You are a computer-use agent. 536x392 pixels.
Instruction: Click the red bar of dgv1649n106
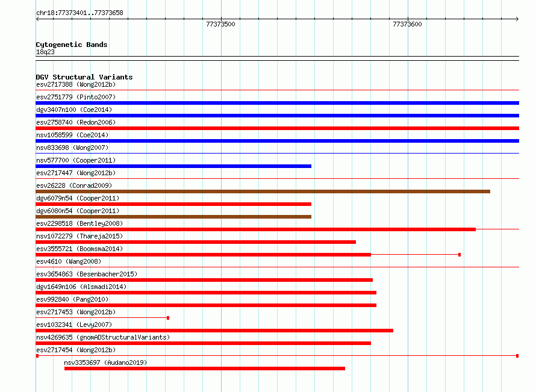(x=206, y=293)
